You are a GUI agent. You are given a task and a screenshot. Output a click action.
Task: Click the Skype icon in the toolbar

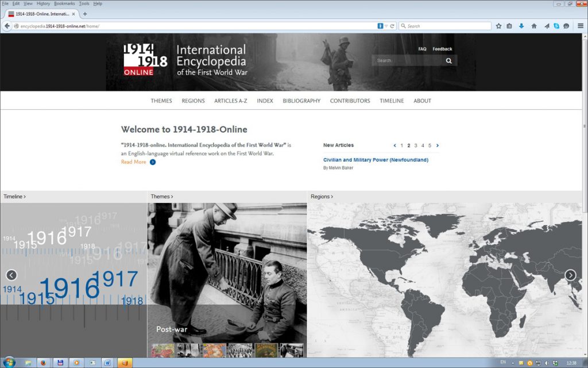point(556,26)
